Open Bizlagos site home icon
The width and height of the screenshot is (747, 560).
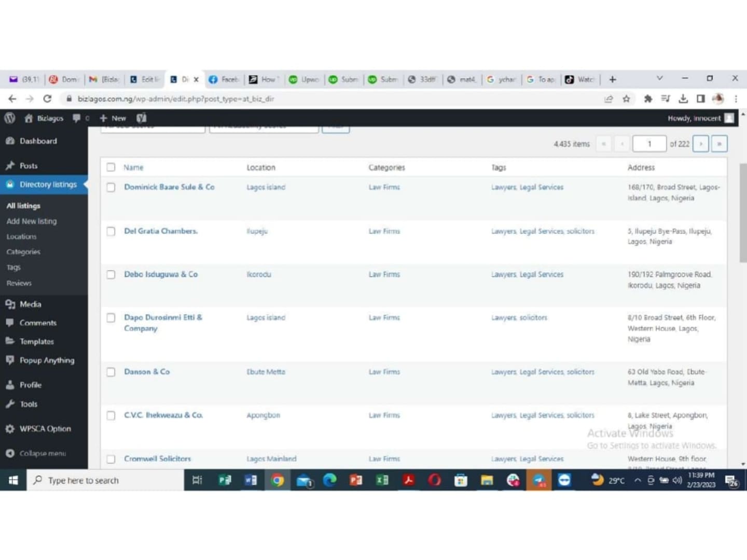point(29,118)
